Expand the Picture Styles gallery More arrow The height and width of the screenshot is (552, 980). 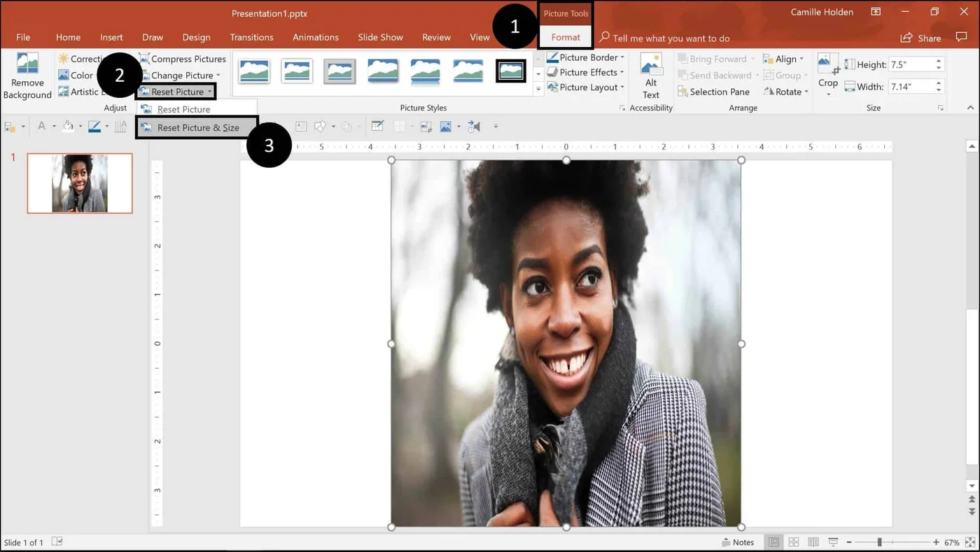click(x=538, y=89)
